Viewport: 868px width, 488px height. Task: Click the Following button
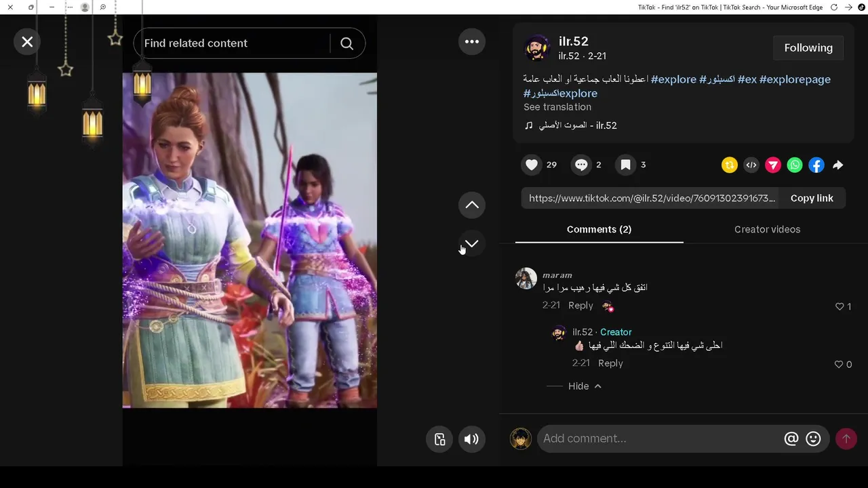click(808, 48)
